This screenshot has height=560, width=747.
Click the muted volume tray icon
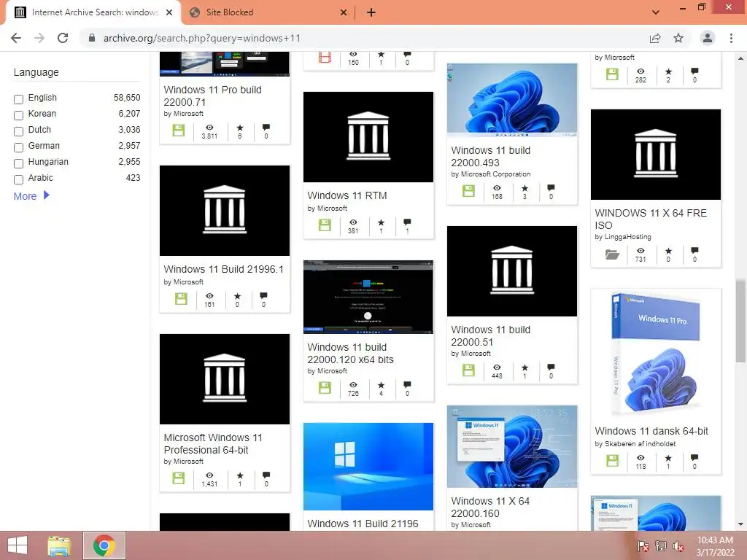click(678, 546)
